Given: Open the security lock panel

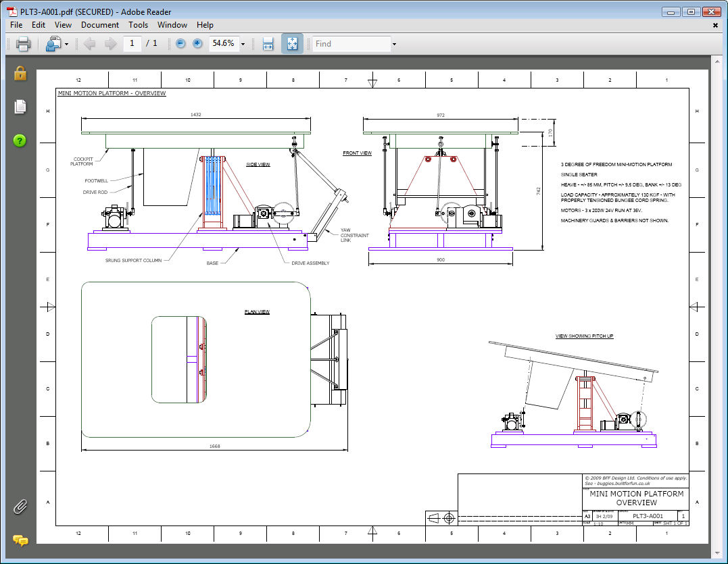Looking at the screenshot, I should 20,73.
